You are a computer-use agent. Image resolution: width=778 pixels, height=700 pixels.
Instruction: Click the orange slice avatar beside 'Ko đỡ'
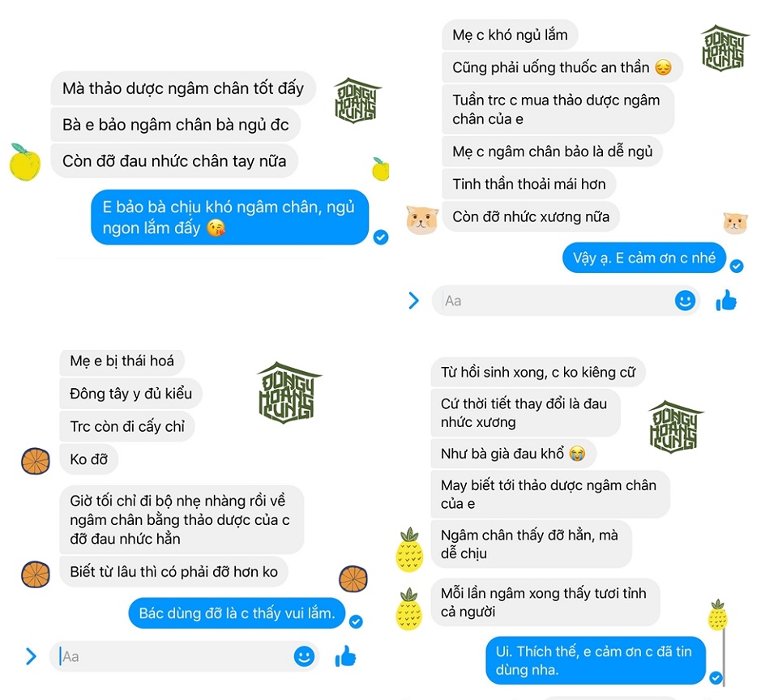pyautogui.click(x=35, y=461)
